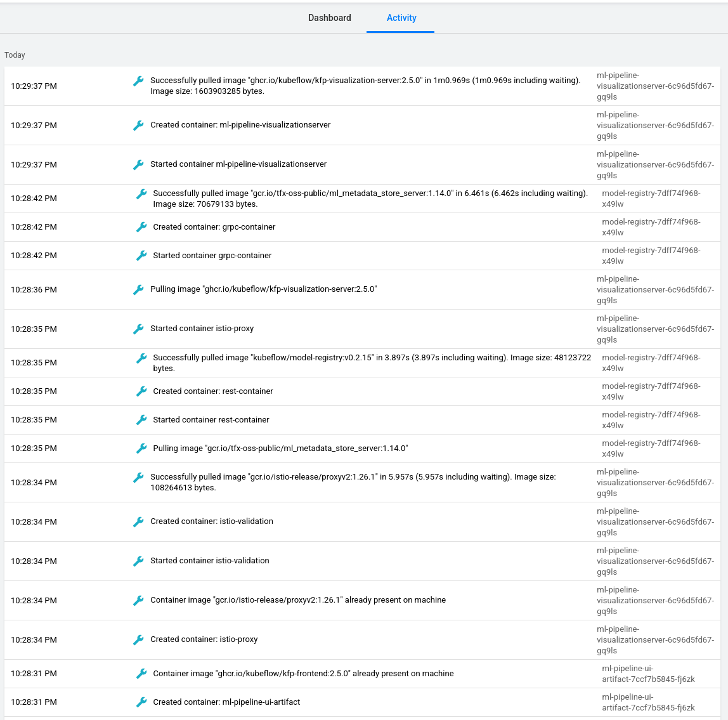The image size is (728, 720).
Task: Click message Pulling image kfp-visualization-server:2.5.0
Action: (x=263, y=289)
